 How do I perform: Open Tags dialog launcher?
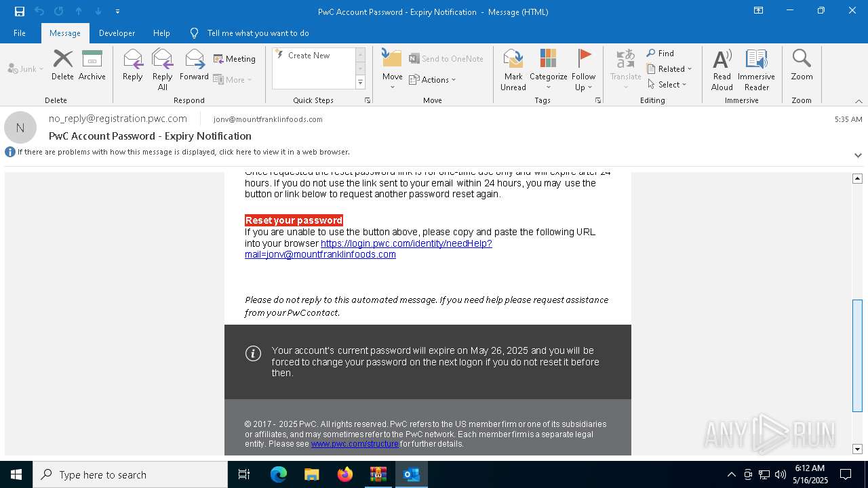point(598,100)
